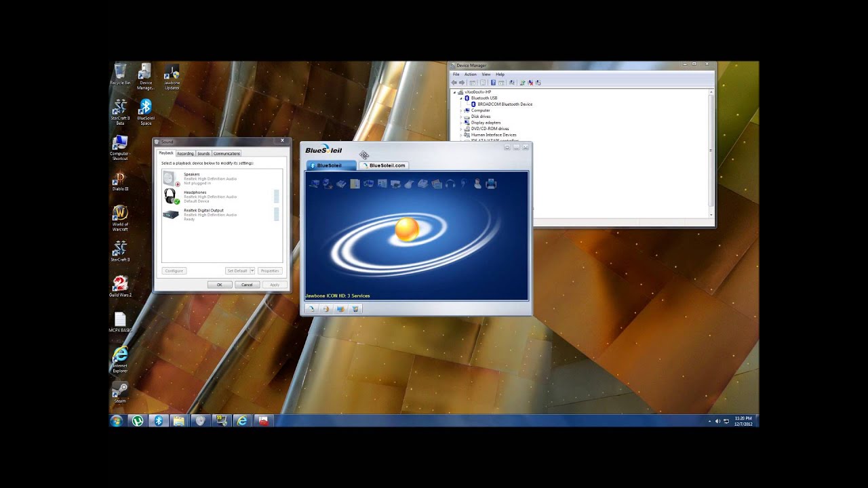Click the headphones audio service icon in BlueSoleil
The image size is (868, 488).
(450, 184)
